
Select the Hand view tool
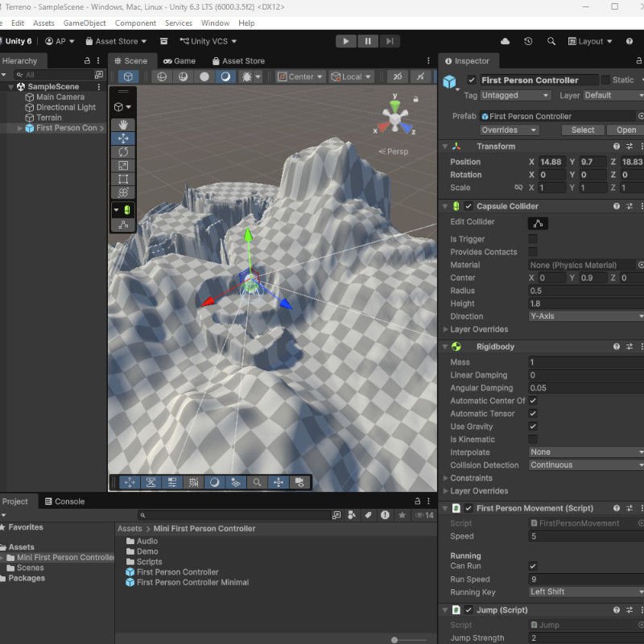[x=123, y=125]
